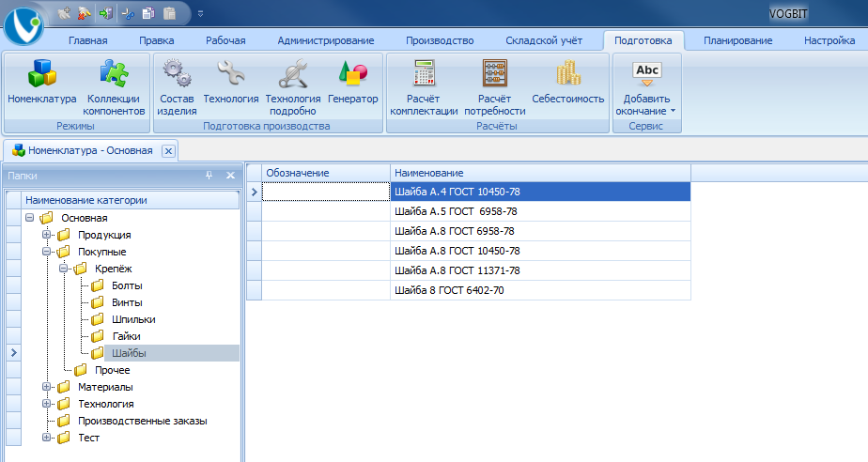Open the Номенклатура mode icon
This screenshot has height=462, width=868.
click(x=42, y=73)
